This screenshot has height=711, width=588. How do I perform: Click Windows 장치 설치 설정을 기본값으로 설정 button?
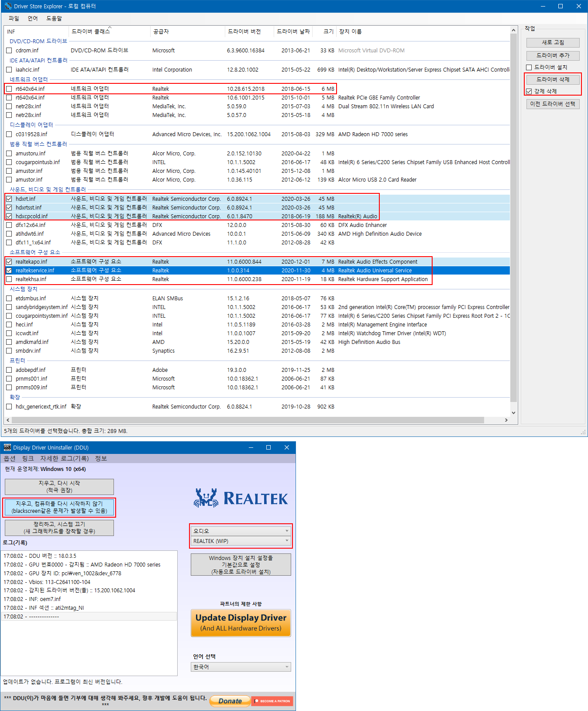pos(241,565)
